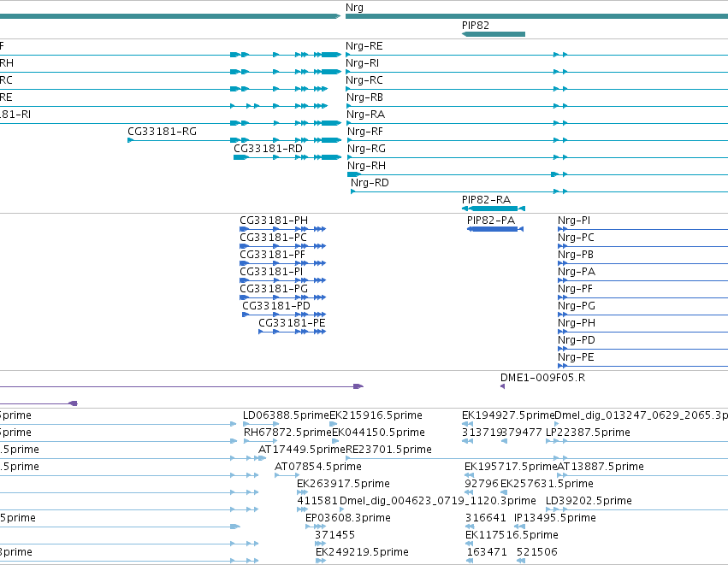Viewport: 728px width, 565px height.
Task: Select the Nrg-RB transcript label
Action: [364, 97]
